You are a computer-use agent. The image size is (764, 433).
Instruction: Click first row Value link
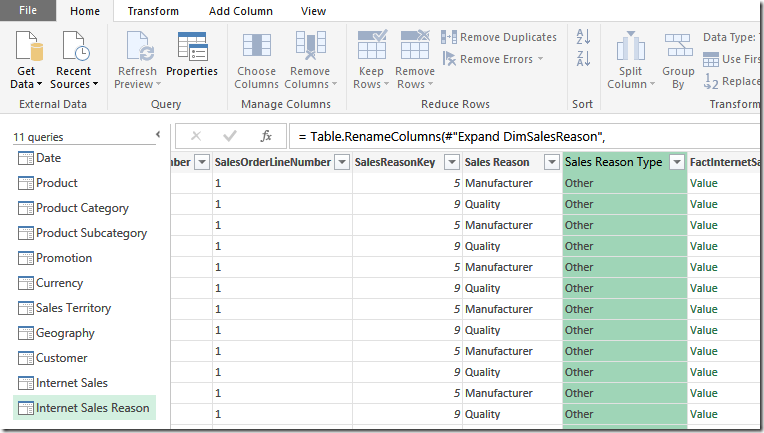point(704,183)
